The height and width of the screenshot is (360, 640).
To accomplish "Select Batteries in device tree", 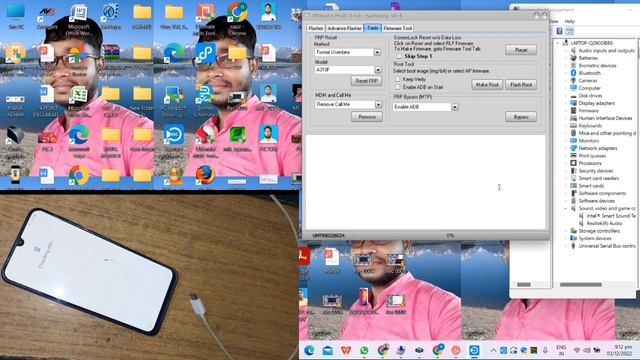I will [x=588, y=58].
